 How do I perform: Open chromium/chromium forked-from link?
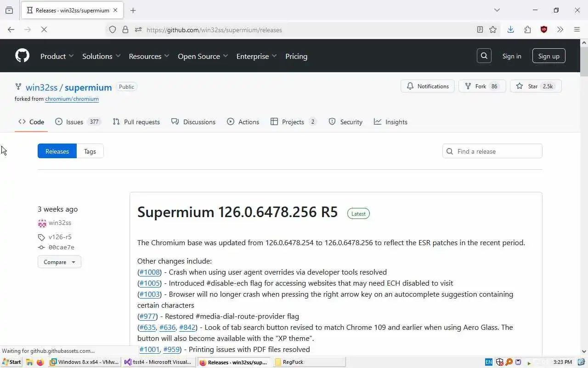click(x=72, y=99)
